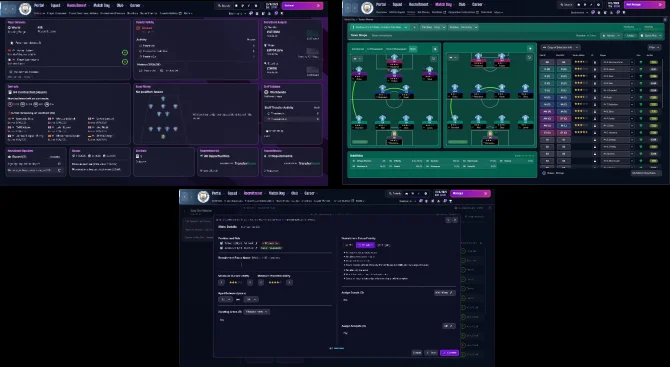Viewport: 670px width, 367px height.
Task: Select the highlighted medium priority option
Action: click(365, 245)
